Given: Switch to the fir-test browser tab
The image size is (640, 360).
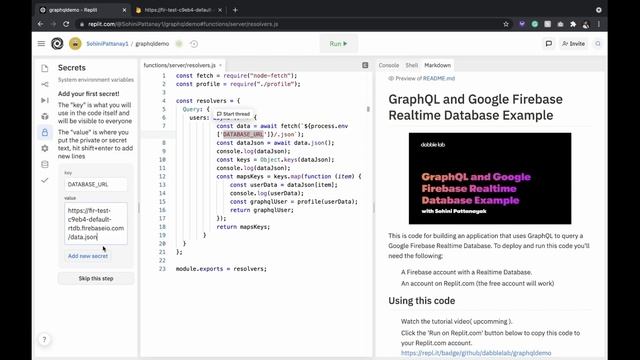Looking at the screenshot, I should pyautogui.click(x=179, y=10).
